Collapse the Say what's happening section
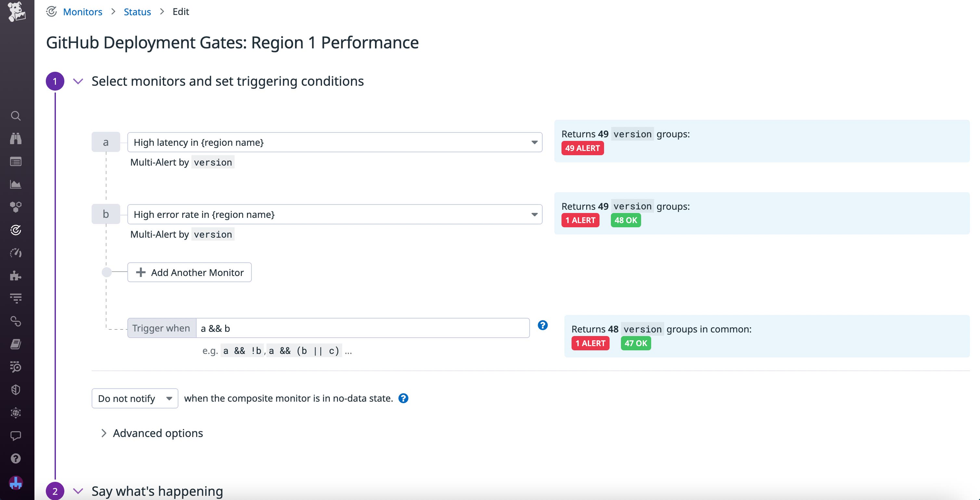This screenshot has width=980, height=500. [x=77, y=491]
